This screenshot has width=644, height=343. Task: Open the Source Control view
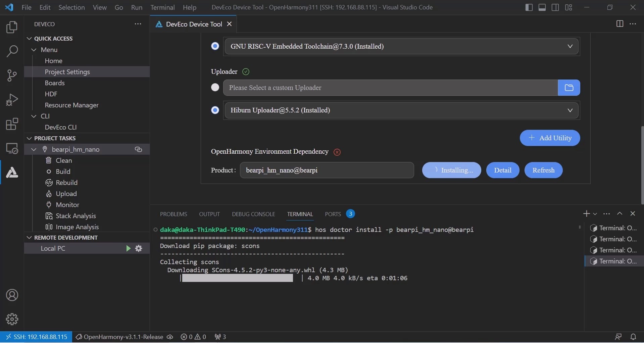(x=12, y=76)
